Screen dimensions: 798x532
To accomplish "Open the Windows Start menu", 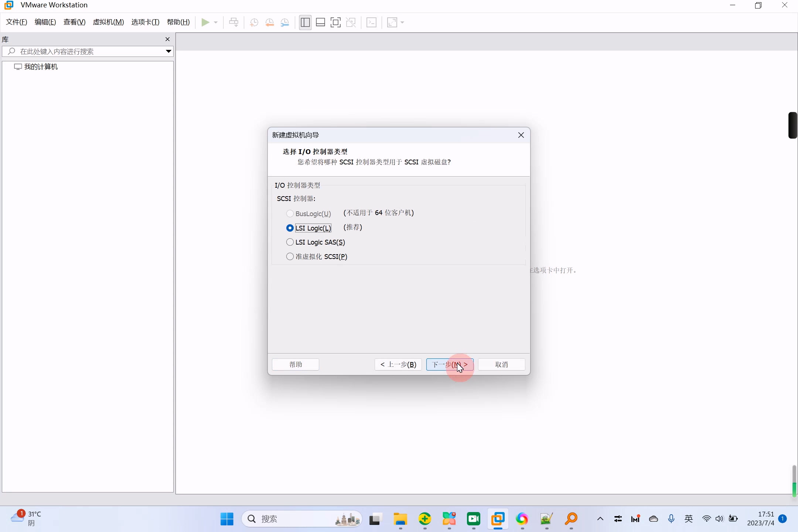I will (227, 519).
